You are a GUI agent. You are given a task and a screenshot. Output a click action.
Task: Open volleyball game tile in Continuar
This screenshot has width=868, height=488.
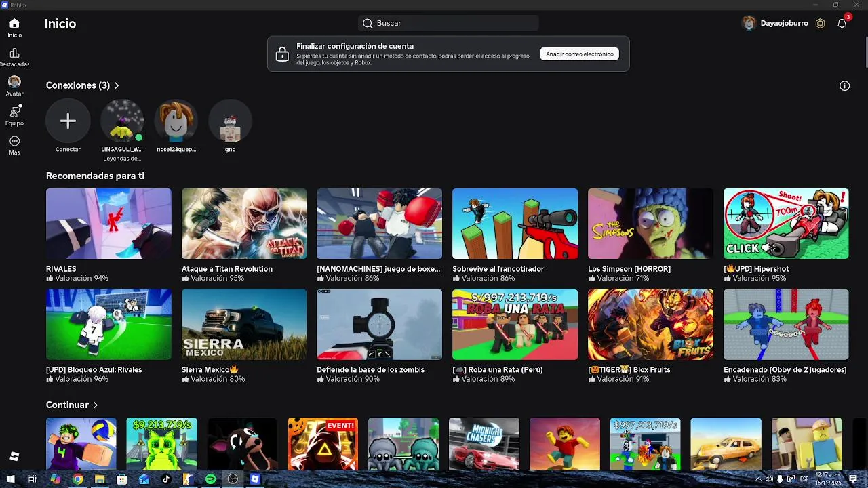(x=81, y=444)
